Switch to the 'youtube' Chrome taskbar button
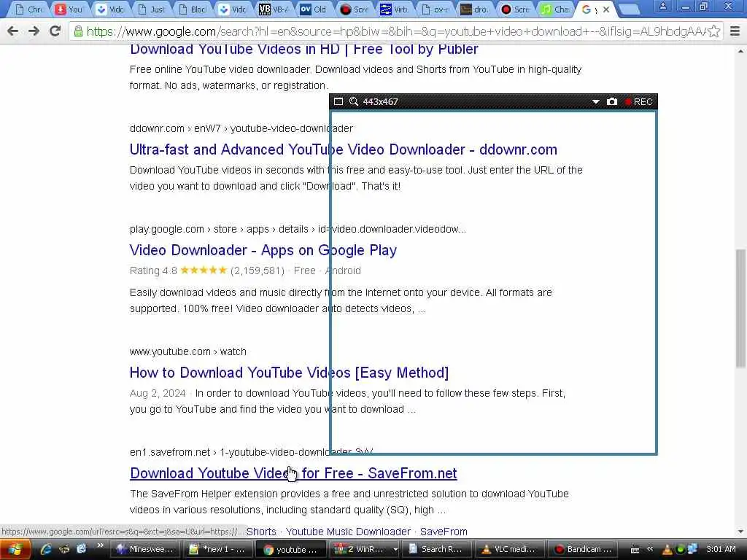The image size is (747, 560). (x=291, y=549)
